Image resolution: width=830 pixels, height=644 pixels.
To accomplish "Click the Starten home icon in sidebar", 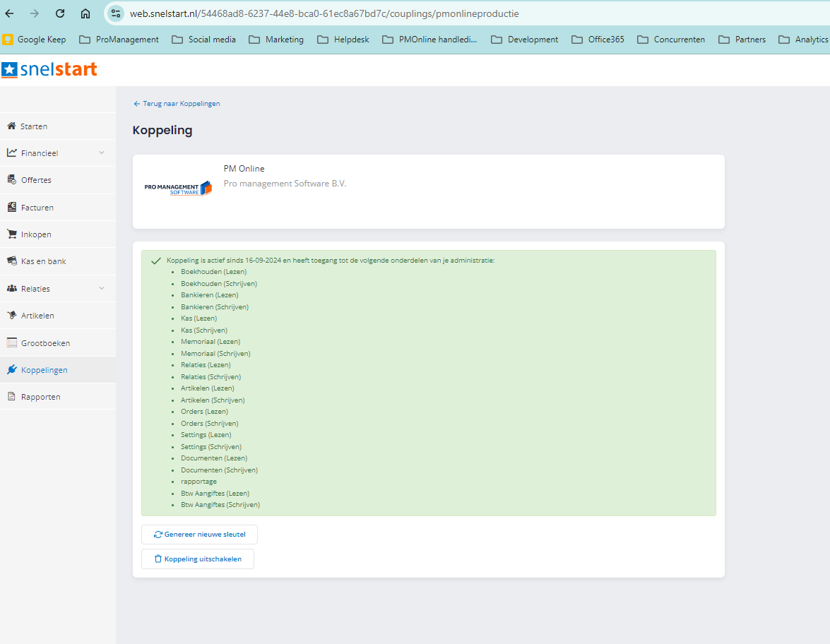I will click(x=11, y=126).
